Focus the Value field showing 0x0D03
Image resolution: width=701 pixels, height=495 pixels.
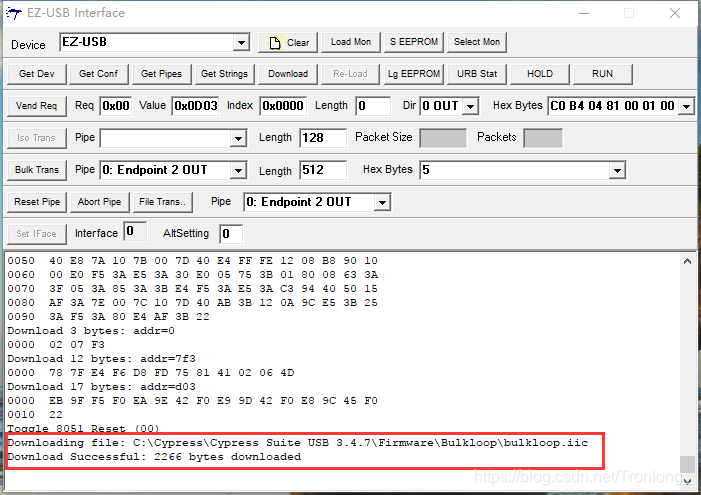195,106
